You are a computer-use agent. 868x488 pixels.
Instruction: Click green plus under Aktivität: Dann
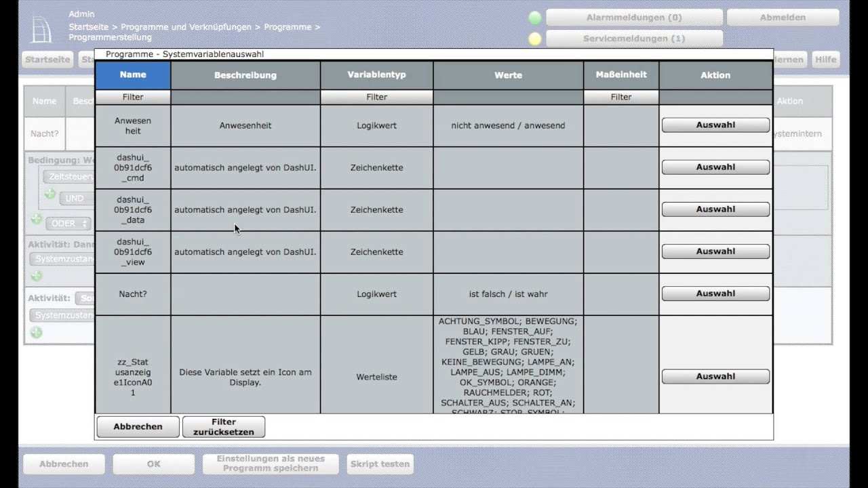pyautogui.click(x=37, y=276)
